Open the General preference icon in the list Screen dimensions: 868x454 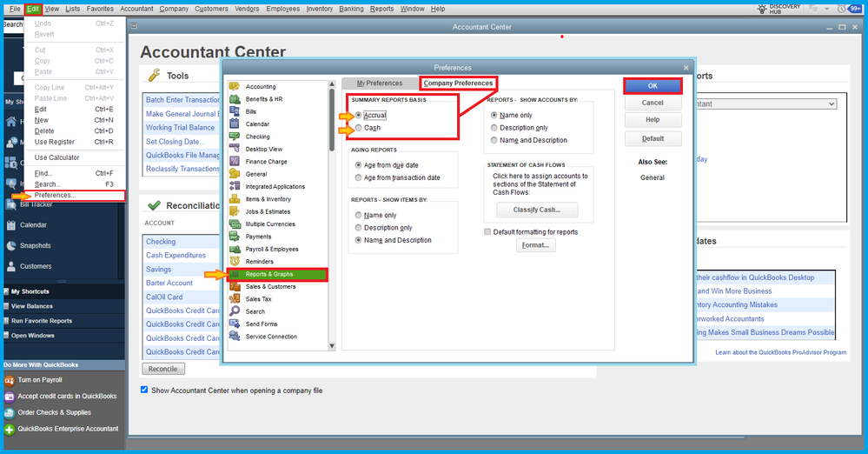(235, 173)
